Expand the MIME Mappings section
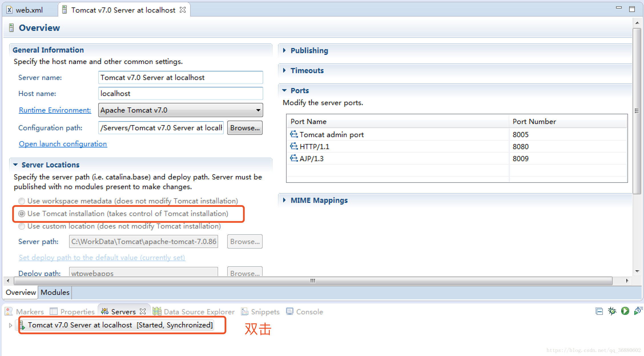The width and height of the screenshot is (644, 356). pos(284,200)
